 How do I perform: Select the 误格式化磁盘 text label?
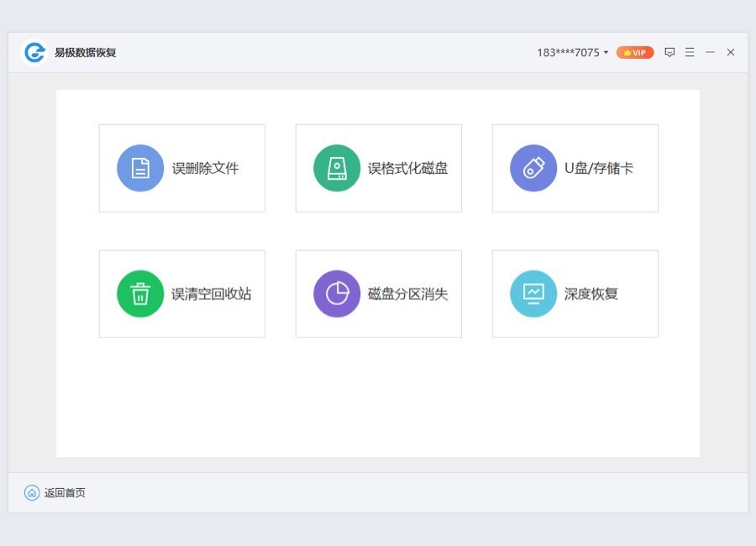407,168
